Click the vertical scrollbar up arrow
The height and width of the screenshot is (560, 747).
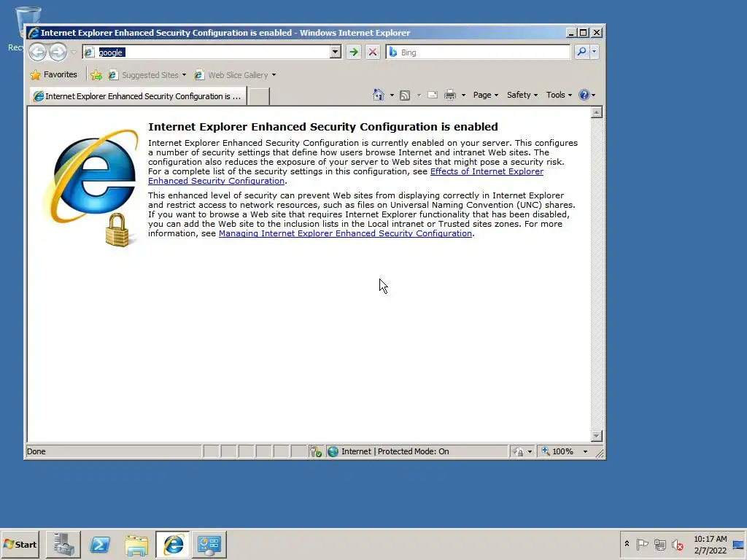coord(597,112)
